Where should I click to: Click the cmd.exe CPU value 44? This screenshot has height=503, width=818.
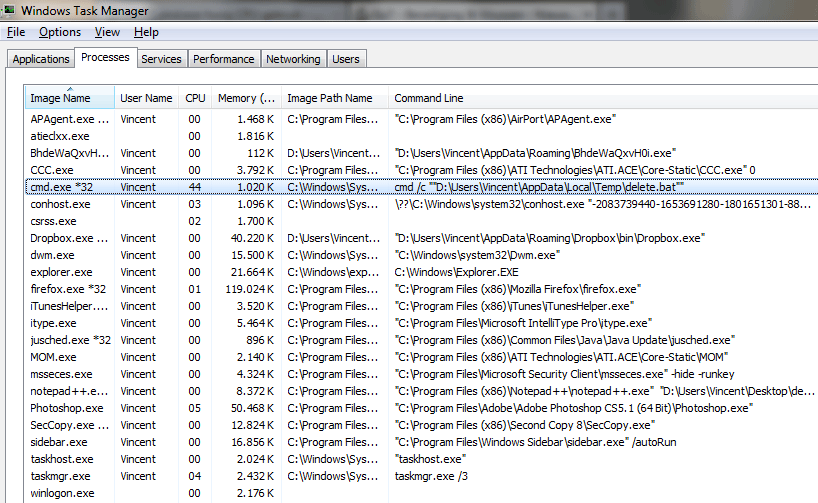[x=195, y=187]
